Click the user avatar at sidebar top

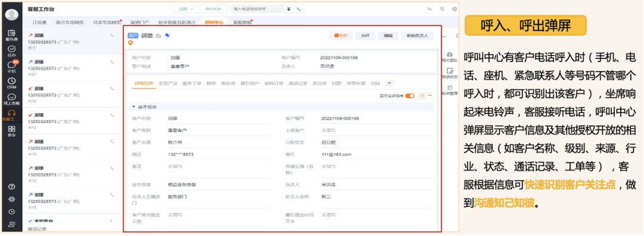click(x=12, y=14)
